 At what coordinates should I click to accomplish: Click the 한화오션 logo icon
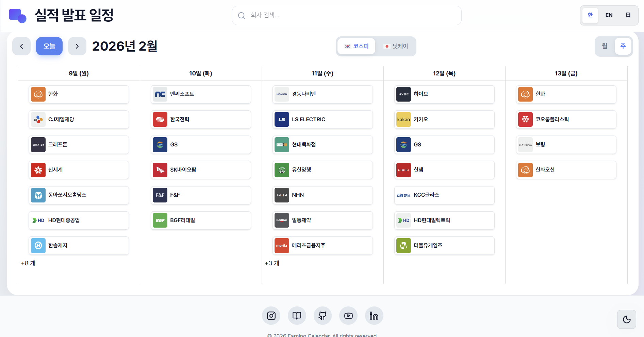click(525, 170)
